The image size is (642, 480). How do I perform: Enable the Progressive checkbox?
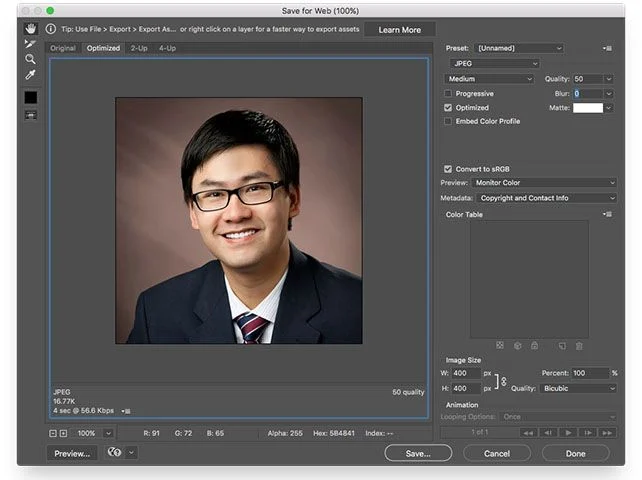[x=448, y=93]
